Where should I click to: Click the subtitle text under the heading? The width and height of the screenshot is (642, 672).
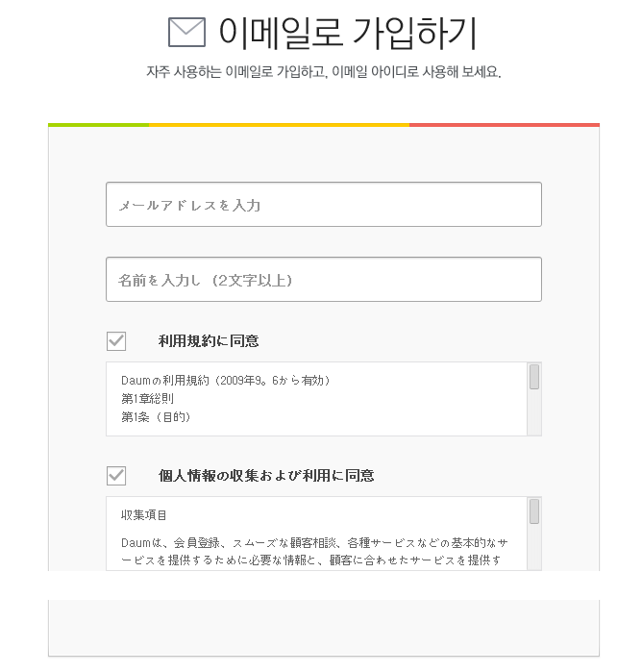323,72
